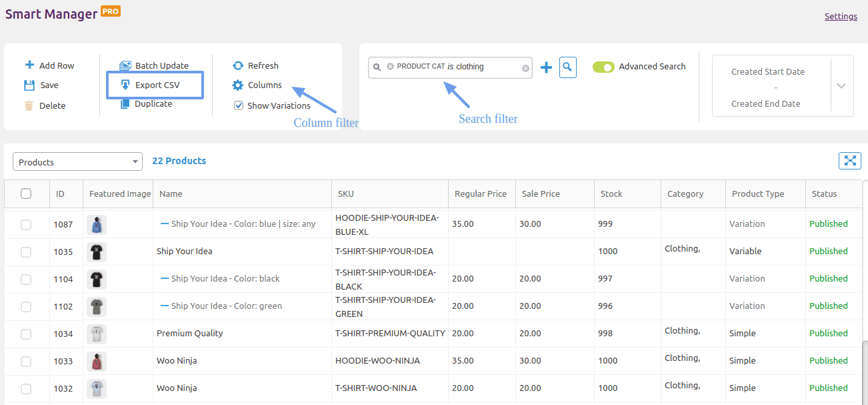Click featured image of product 1104
Screen dimensions: 868x405
97,280
